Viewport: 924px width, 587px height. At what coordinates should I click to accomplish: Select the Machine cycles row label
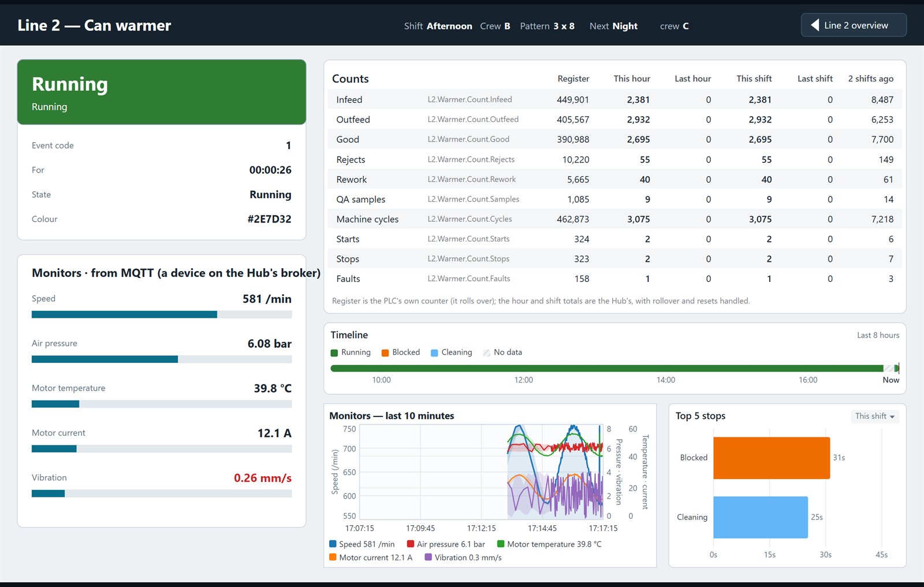367,219
